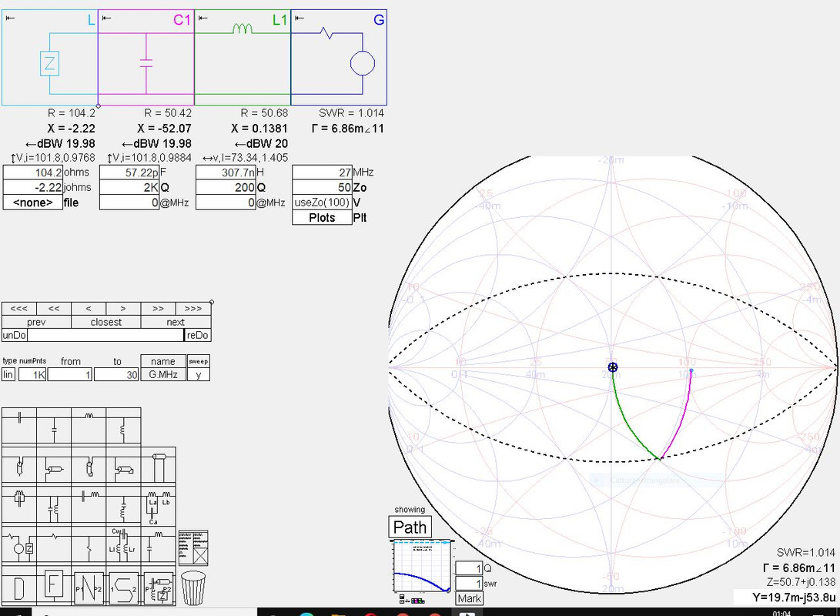The image size is (840, 616).
Task: Toggle the lin sweep type
Action: [8, 374]
